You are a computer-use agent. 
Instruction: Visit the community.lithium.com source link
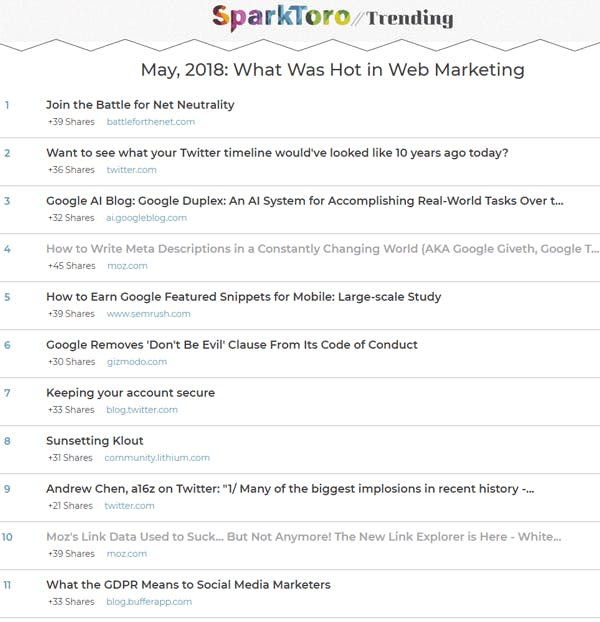(157, 458)
